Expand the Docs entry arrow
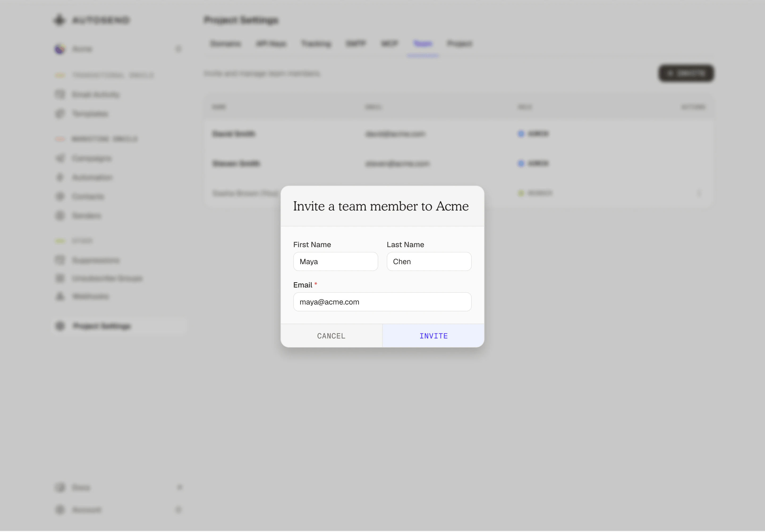 180,487
